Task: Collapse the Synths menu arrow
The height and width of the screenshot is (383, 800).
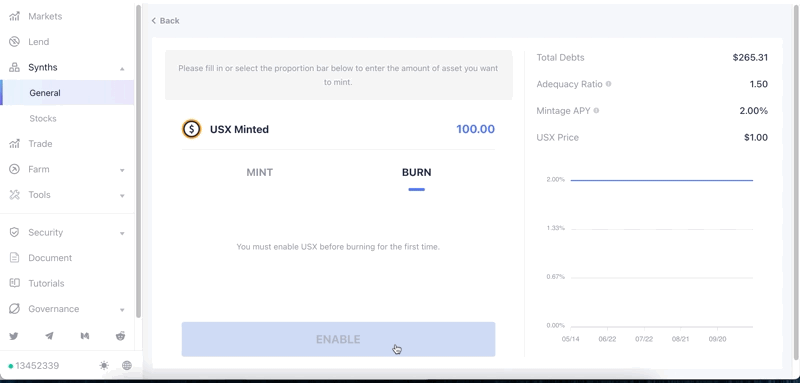Action: (122, 68)
